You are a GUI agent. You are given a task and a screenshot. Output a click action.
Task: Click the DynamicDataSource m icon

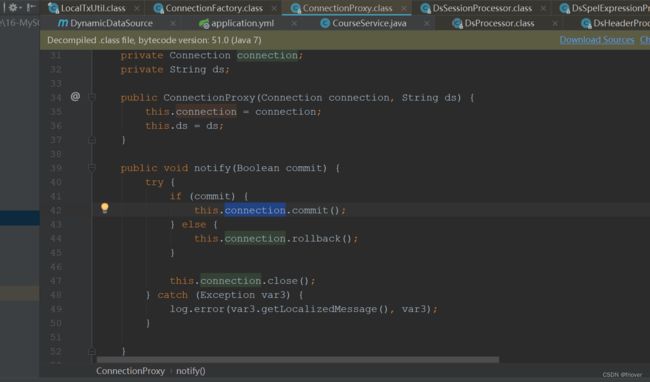(x=63, y=23)
